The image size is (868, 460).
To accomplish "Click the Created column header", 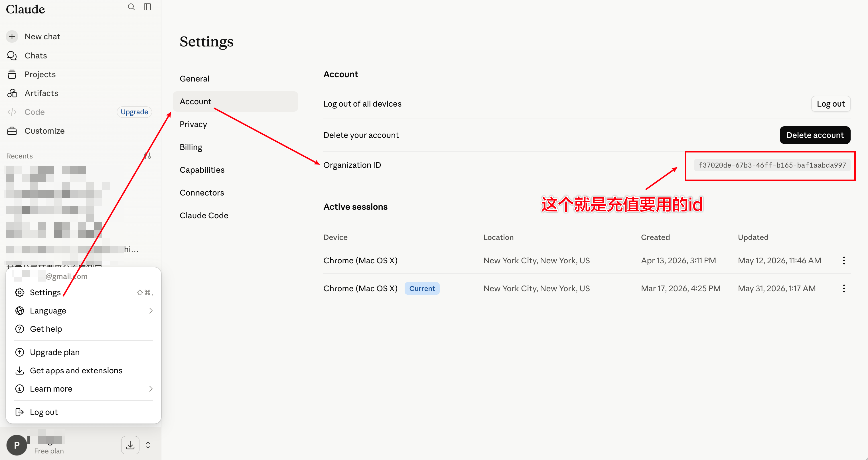I will tap(655, 237).
